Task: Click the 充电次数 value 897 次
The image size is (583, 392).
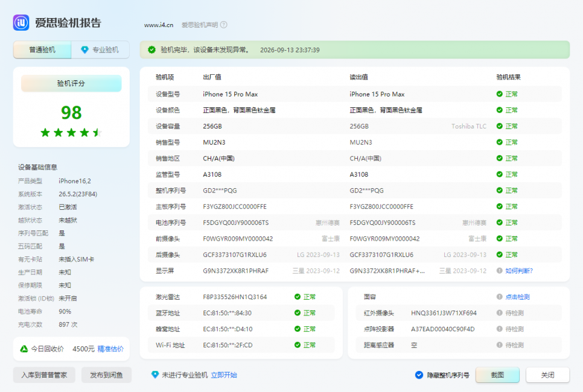Action: pyautogui.click(x=68, y=324)
